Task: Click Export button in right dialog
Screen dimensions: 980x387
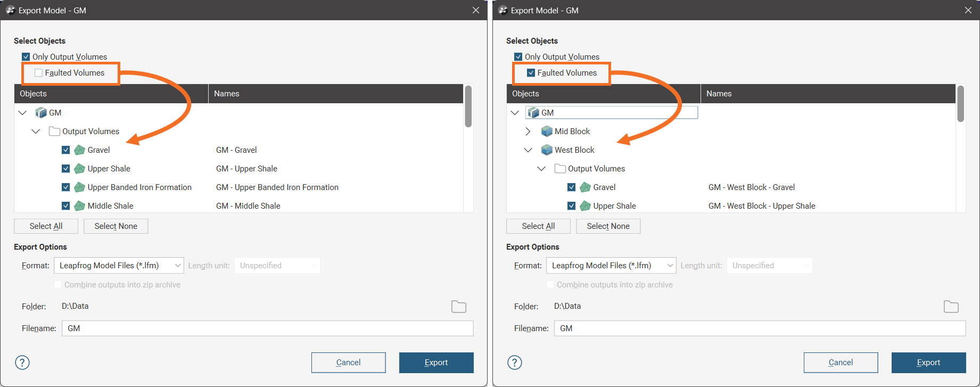Action: [928, 363]
